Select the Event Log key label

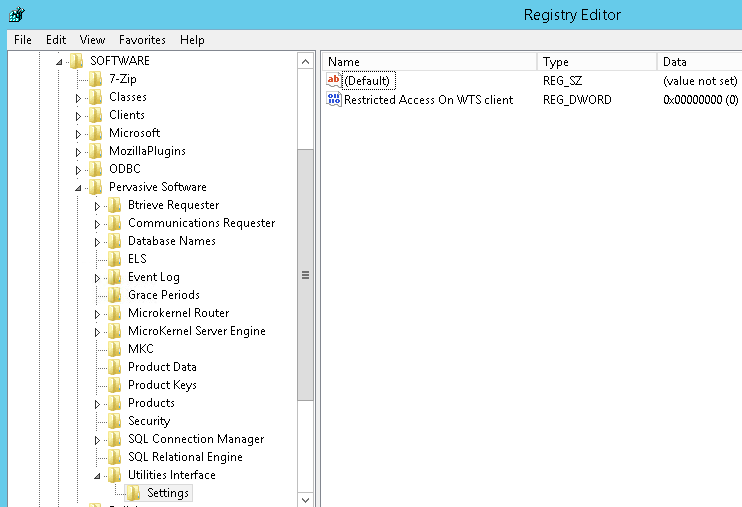154,277
